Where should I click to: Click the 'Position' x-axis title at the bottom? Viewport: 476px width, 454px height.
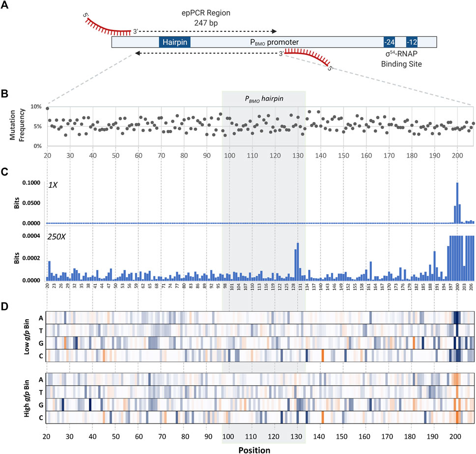(x=254, y=450)
